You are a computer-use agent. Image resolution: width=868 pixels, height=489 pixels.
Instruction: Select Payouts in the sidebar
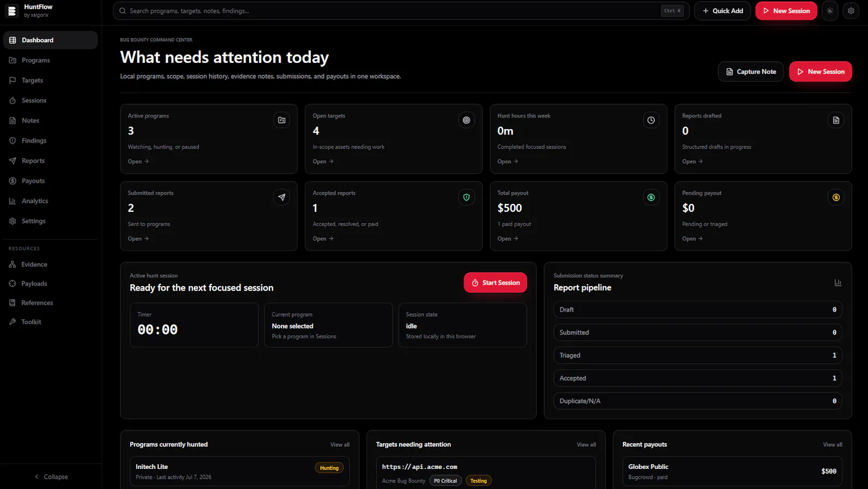[x=50, y=181]
